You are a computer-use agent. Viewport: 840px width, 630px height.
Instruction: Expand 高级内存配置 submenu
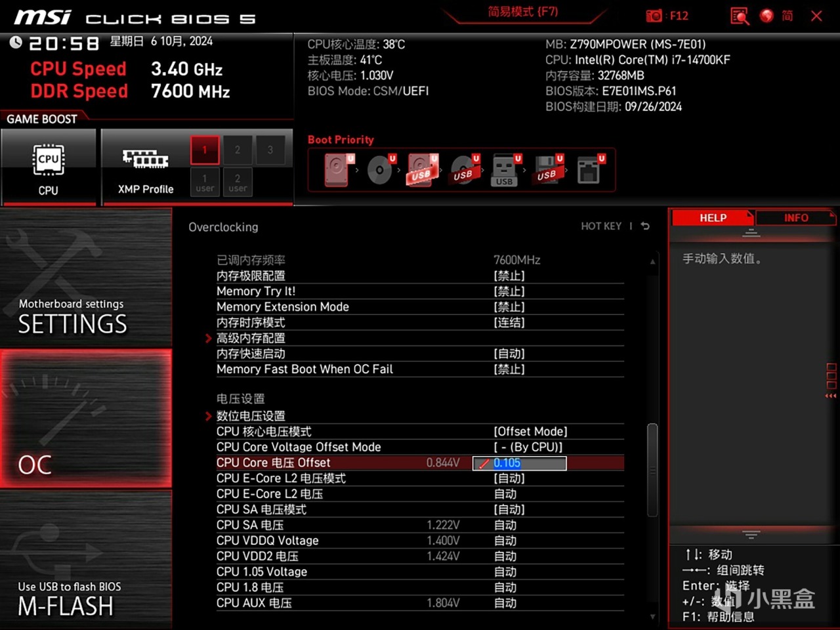tap(251, 338)
